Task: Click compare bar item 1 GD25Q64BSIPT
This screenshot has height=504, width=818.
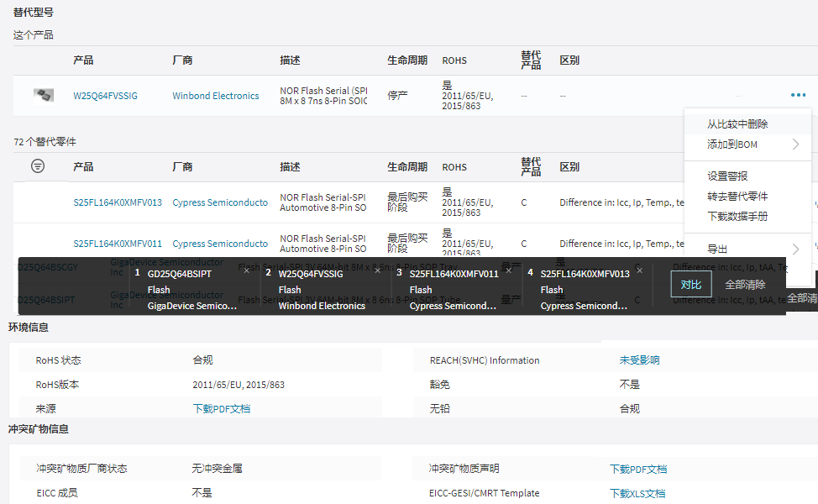Action: click(x=192, y=290)
